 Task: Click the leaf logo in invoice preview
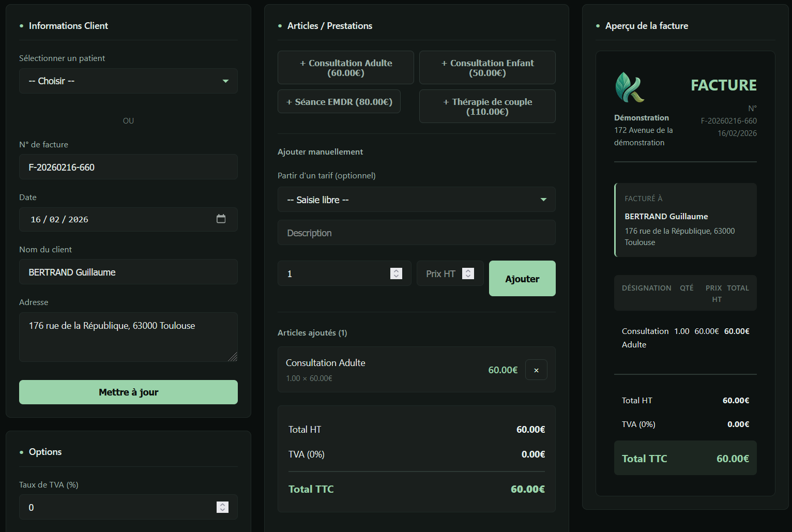(629, 87)
